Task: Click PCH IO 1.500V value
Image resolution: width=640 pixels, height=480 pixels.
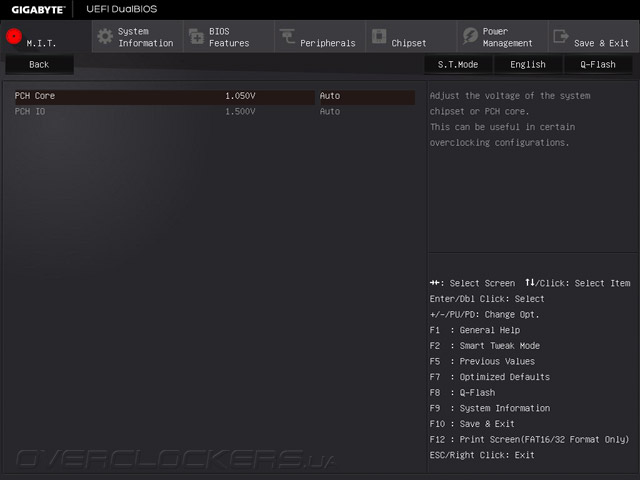Action: (x=240, y=111)
